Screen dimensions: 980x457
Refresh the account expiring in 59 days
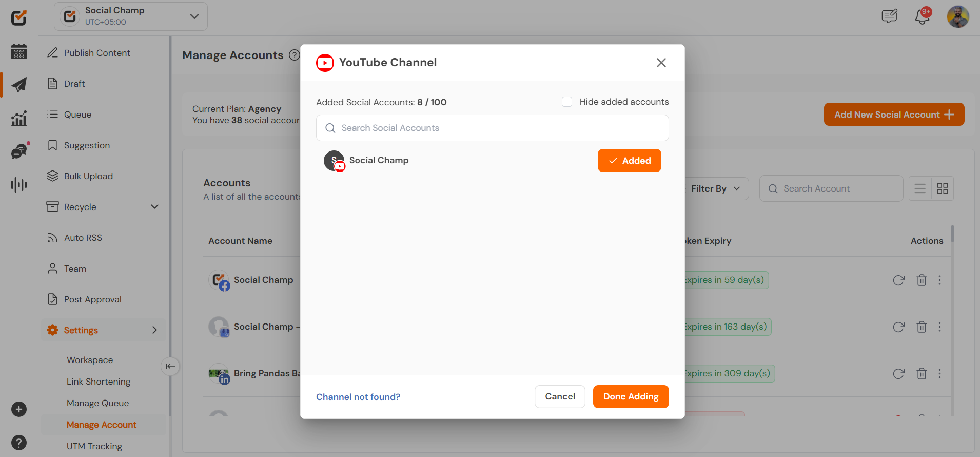pos(898,280)
